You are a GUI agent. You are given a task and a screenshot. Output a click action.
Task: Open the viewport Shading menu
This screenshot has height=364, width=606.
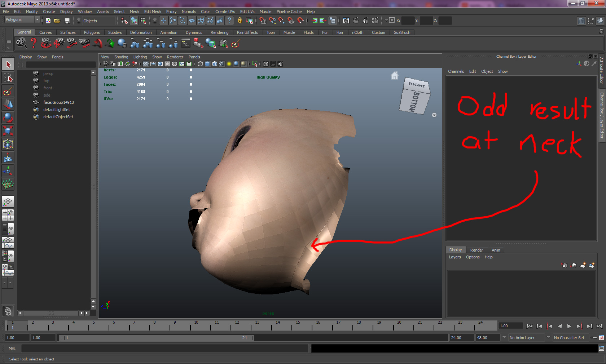(x=121, y=57)
